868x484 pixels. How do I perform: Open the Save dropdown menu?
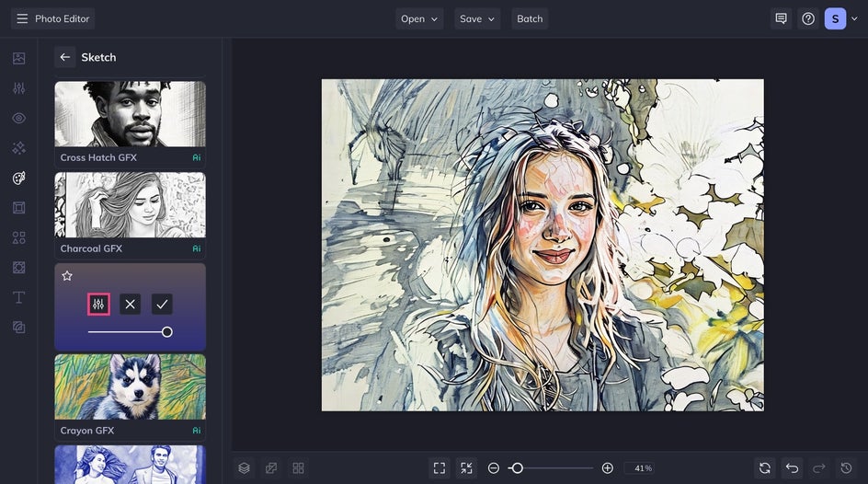(x=477, y=18)
